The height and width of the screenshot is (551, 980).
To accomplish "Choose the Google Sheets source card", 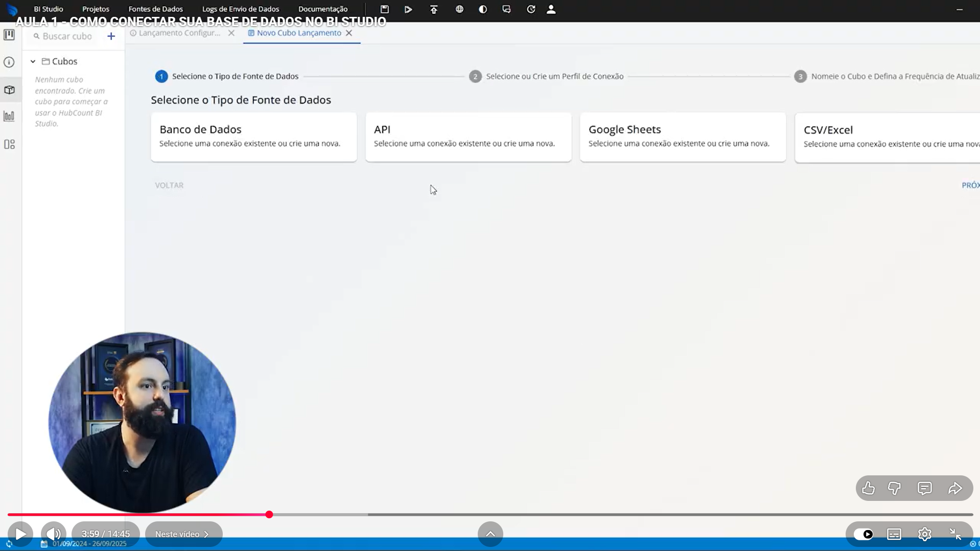I will [683, 137].
